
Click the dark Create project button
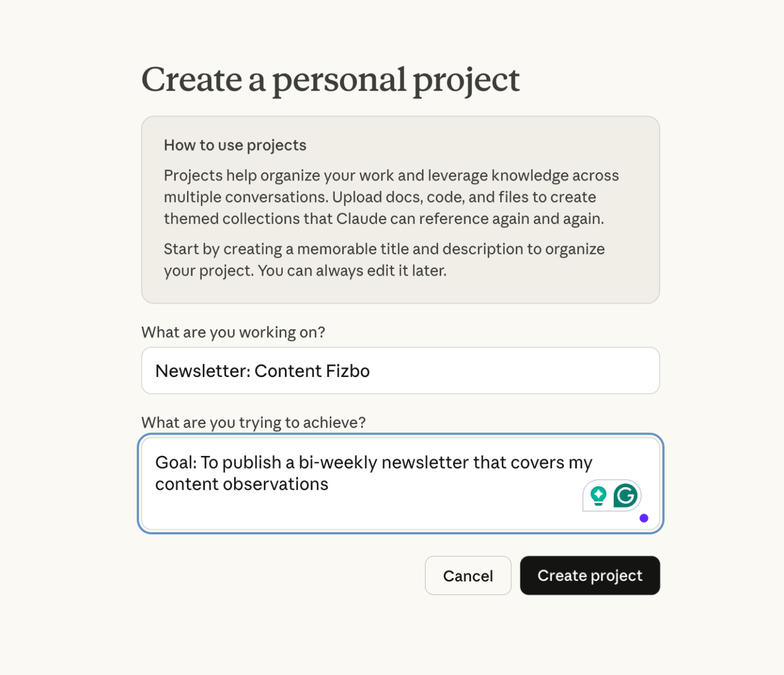point(590,575)
